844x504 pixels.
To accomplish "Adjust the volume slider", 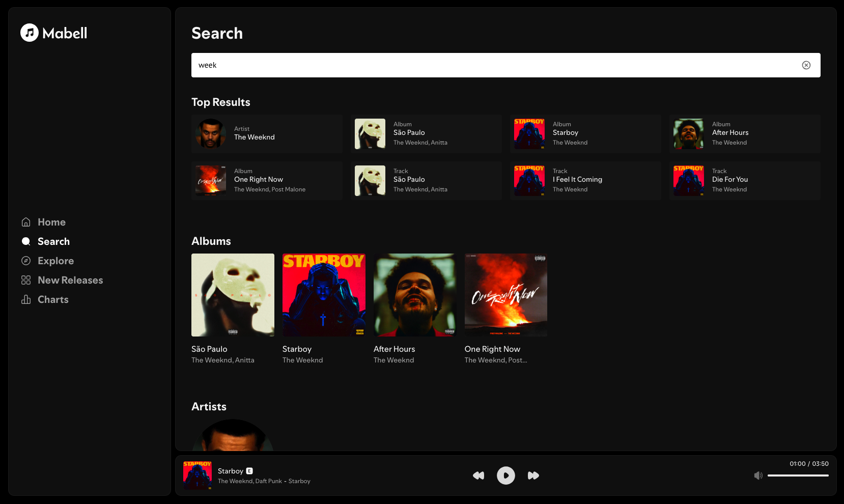I will 798,475.
